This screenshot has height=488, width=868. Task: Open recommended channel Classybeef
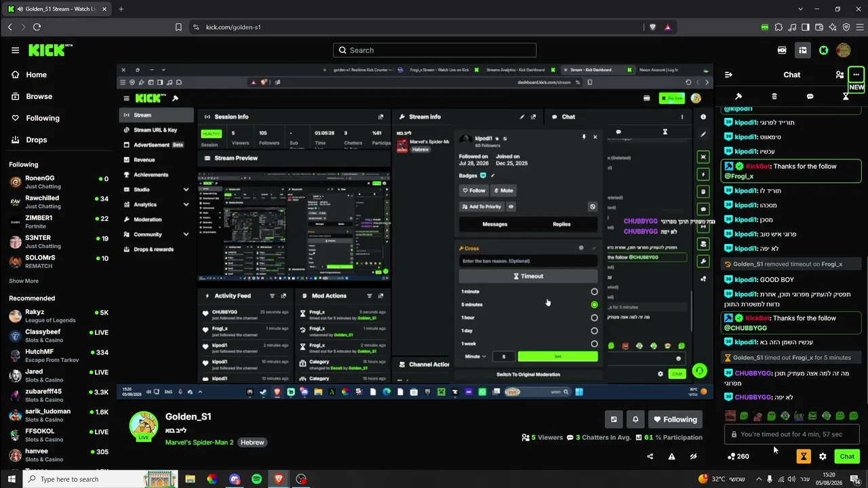[58, 335]
